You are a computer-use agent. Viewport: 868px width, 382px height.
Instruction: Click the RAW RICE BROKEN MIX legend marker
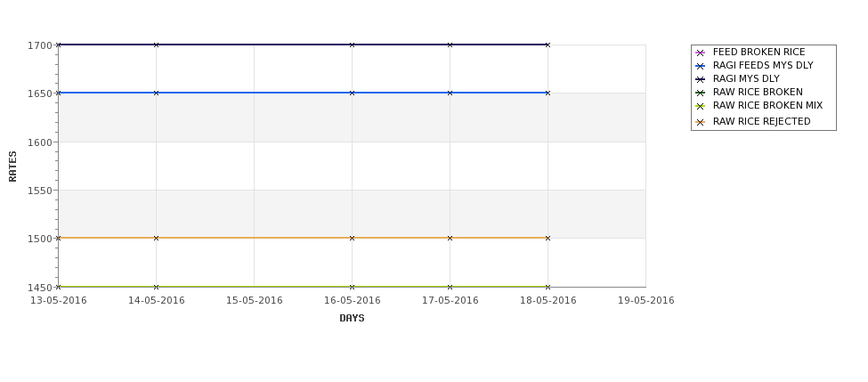point(700,106)
